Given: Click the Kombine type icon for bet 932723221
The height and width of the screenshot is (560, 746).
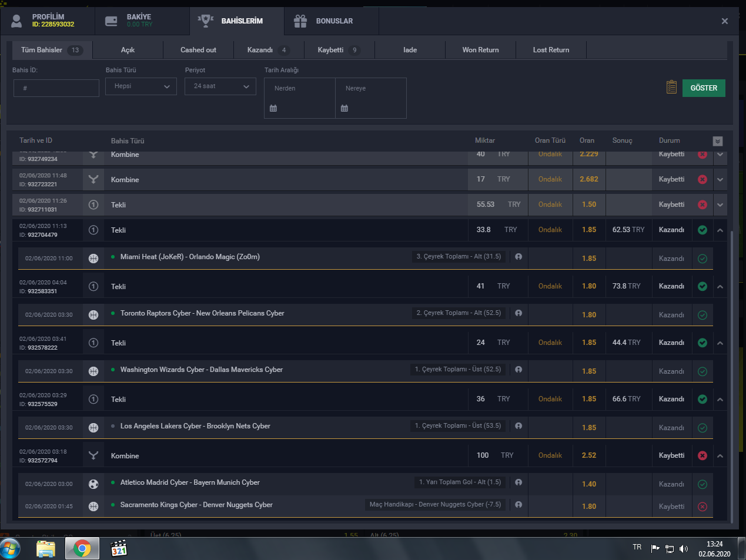Looking at the screenshot, I should pos(93,179).
